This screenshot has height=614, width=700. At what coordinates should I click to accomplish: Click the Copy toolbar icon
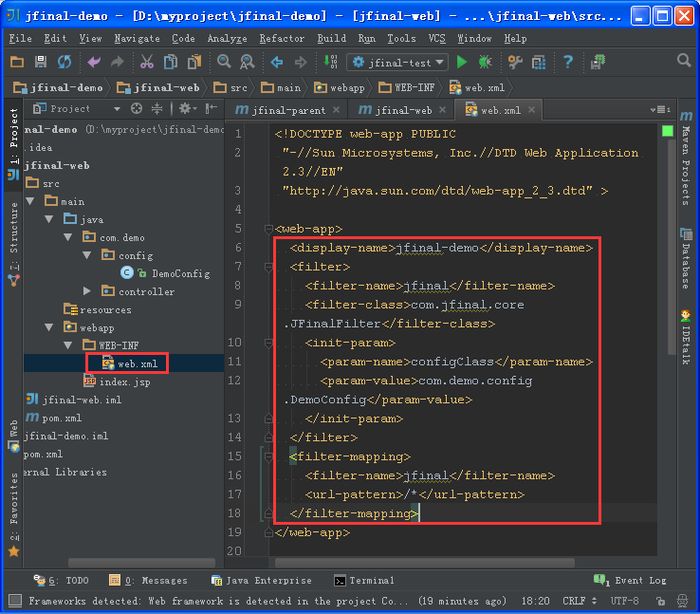pyautogui.click(x=170, y=62)
